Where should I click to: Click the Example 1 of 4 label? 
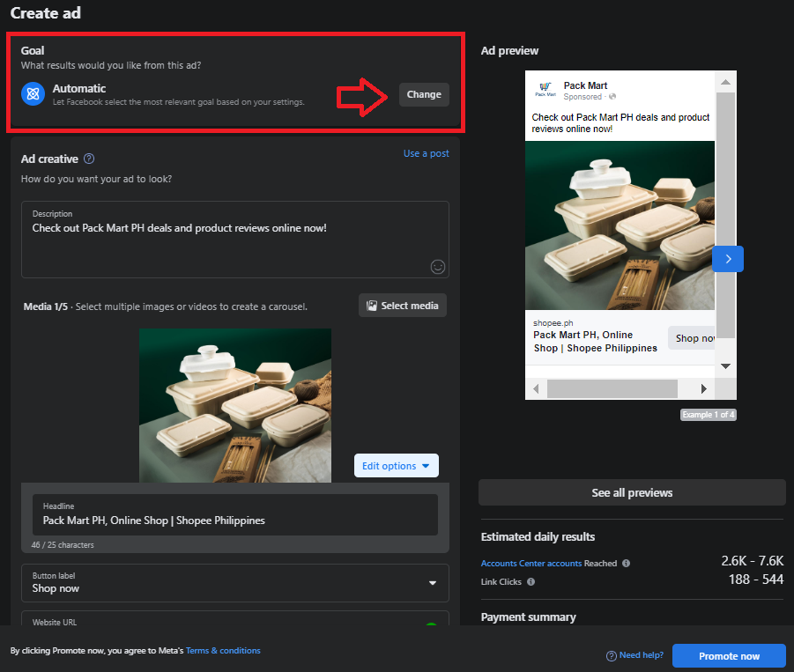[x=708, y=415]
